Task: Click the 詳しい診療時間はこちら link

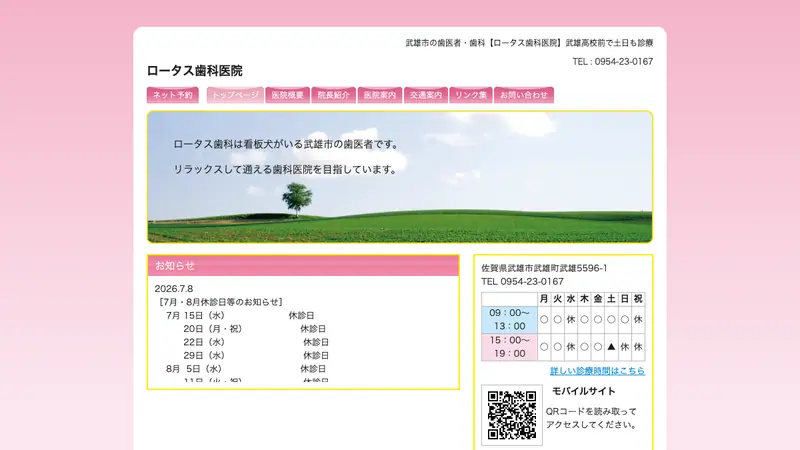Action: click(597, 371)
